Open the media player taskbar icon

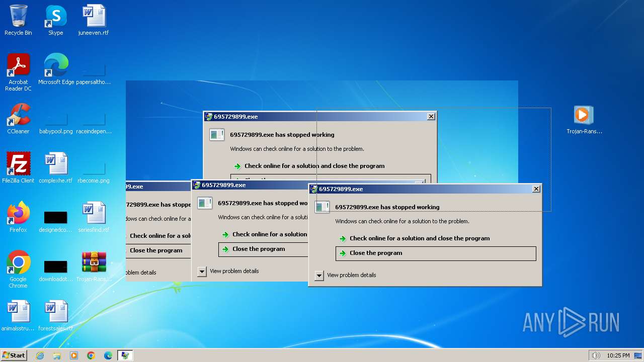click(x=74, y=355)
